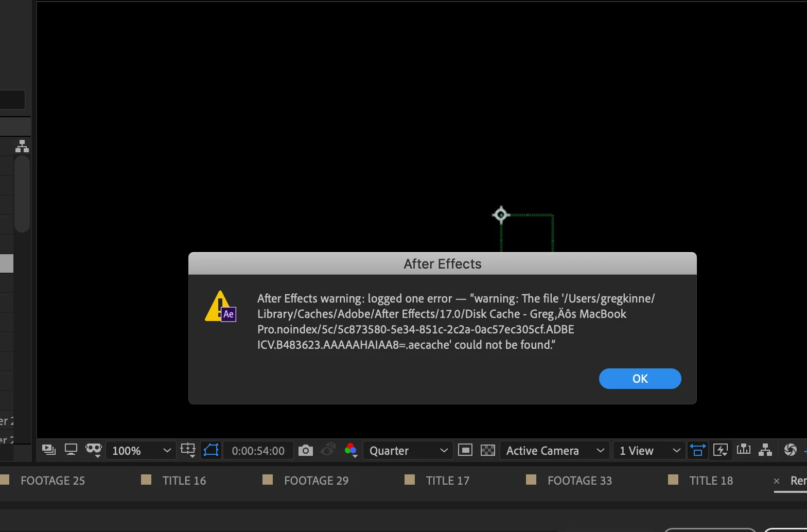Toggle the fast previews rectangle icon
The image size is (807, 532).
(465, 450)
